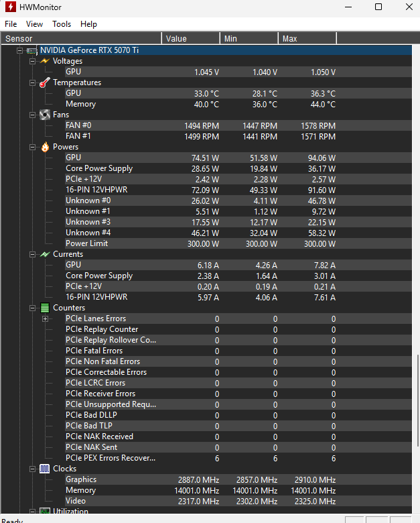The image size is (420, 523).
Task: Maximize the HWMonitor window
Action: tap(378, 7)
